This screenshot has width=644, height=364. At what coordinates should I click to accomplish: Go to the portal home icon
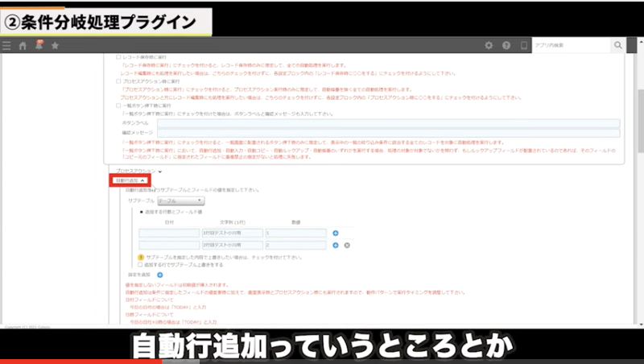click(23, 46)
